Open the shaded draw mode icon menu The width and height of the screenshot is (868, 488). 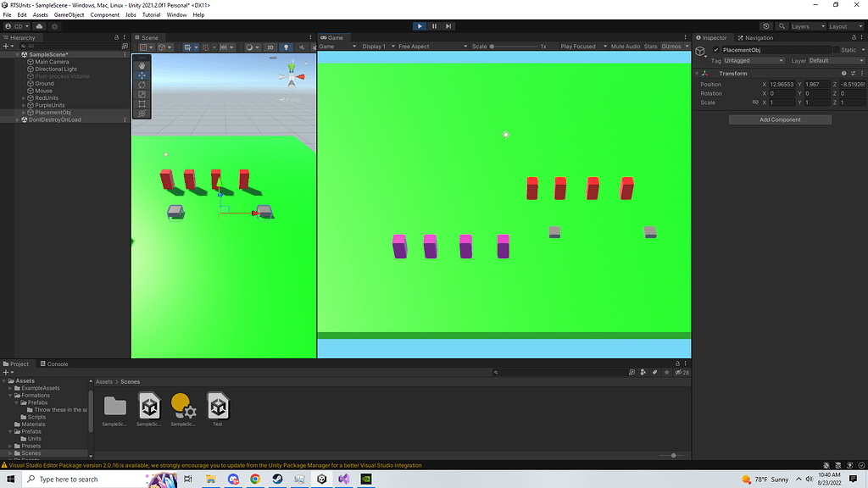251,47
